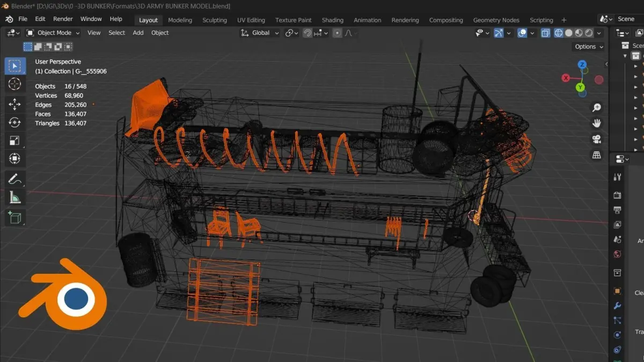Open the Tool properties tab
644x362 pixels.
(617, 177)
